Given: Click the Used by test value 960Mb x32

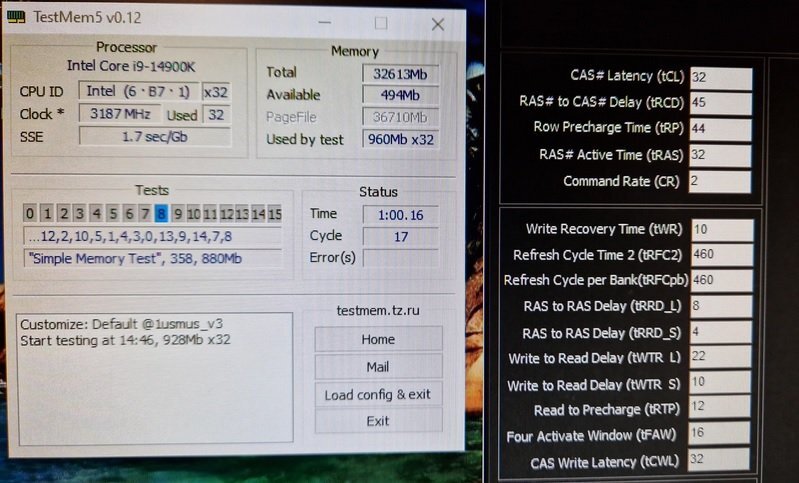Looking at the screenshot, I should (400, 140).
